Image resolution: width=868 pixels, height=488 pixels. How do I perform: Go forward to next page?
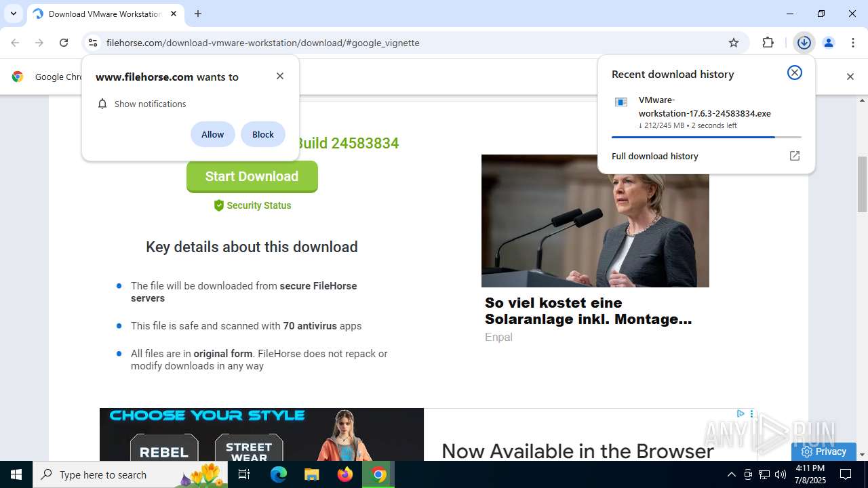click(39, 43)
